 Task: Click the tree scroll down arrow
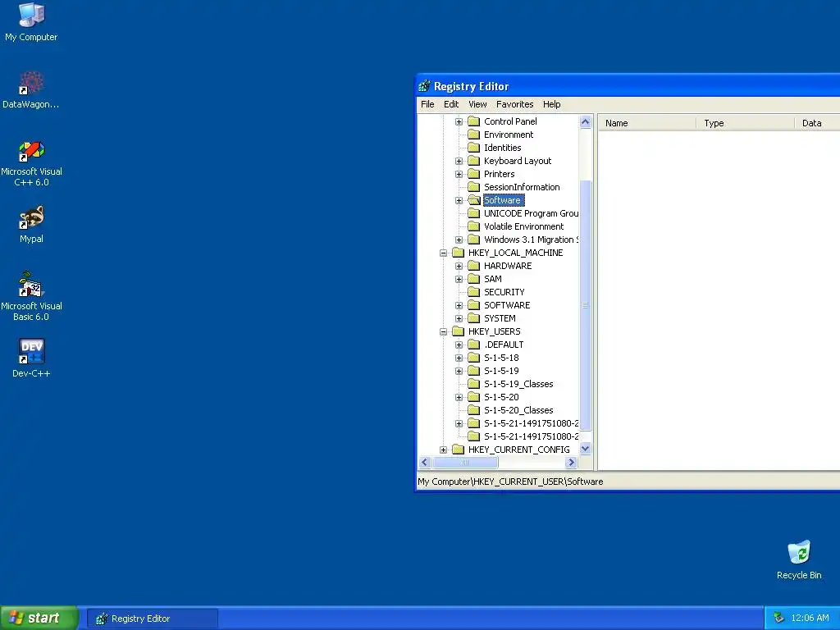pos(586,449)
